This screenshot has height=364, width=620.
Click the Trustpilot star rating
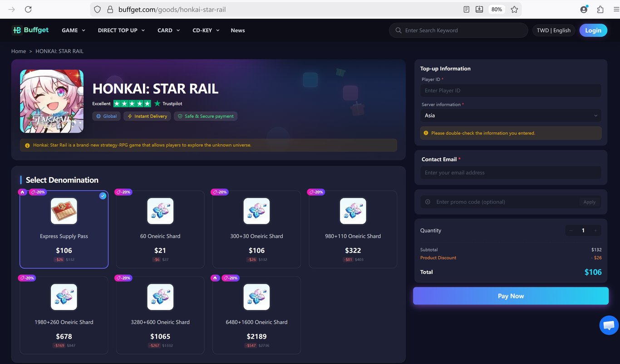[132, 103]
